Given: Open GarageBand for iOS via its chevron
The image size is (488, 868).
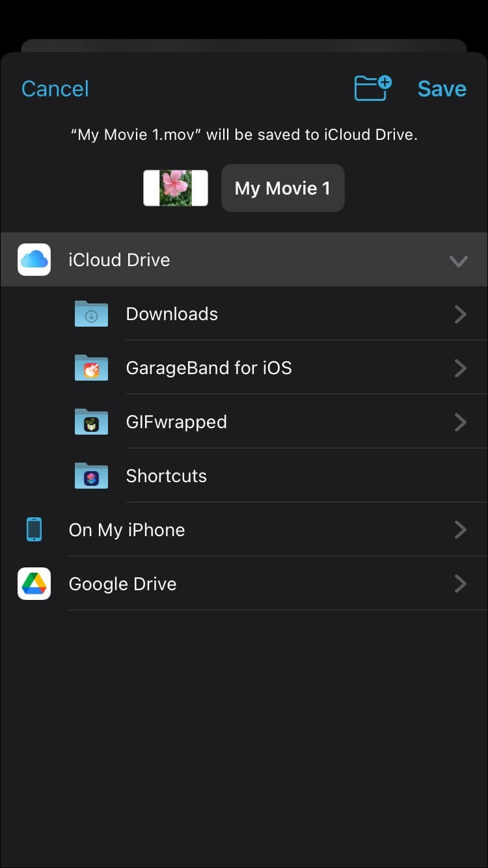Looking at the screenshot, I should (x=461, y=368).
